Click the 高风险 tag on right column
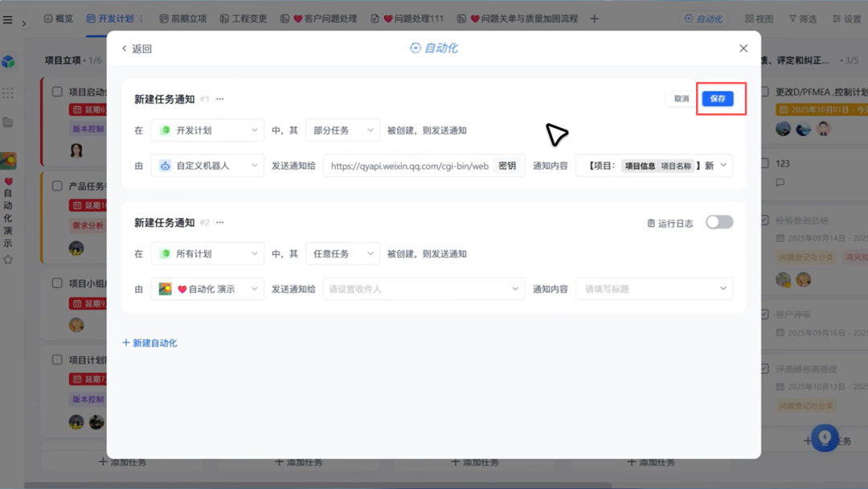Viewport: 868px width, 489px height. [x=857, y=257]
